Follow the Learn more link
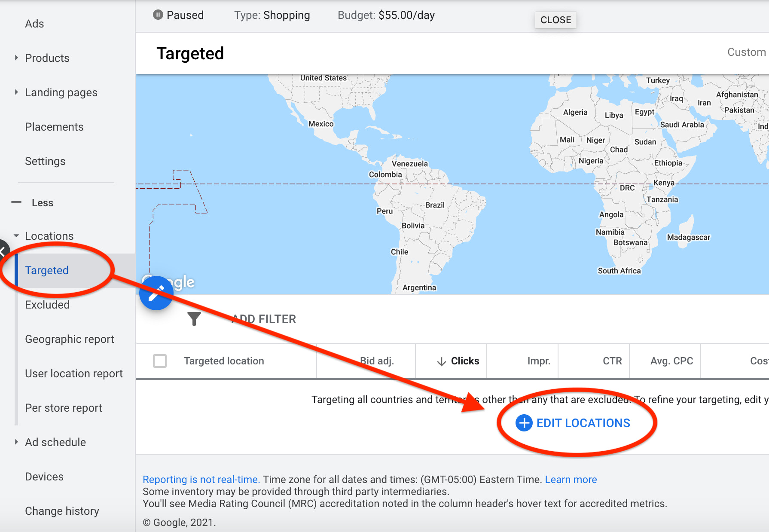The width and height of the screenshot is (769, 532). [571, 480]
